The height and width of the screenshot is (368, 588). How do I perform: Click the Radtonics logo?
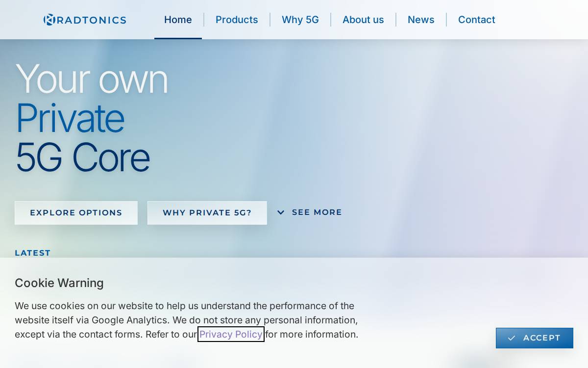coord(85,20)
